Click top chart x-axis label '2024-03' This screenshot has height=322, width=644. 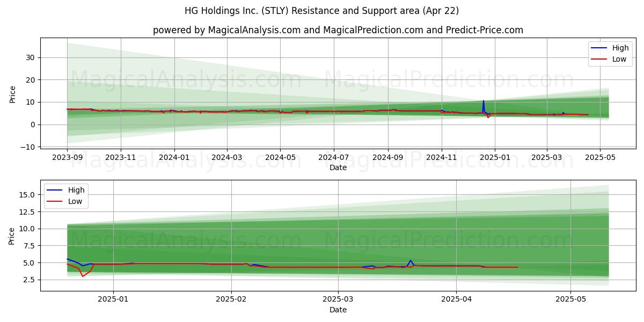click(x=226, y=158)
